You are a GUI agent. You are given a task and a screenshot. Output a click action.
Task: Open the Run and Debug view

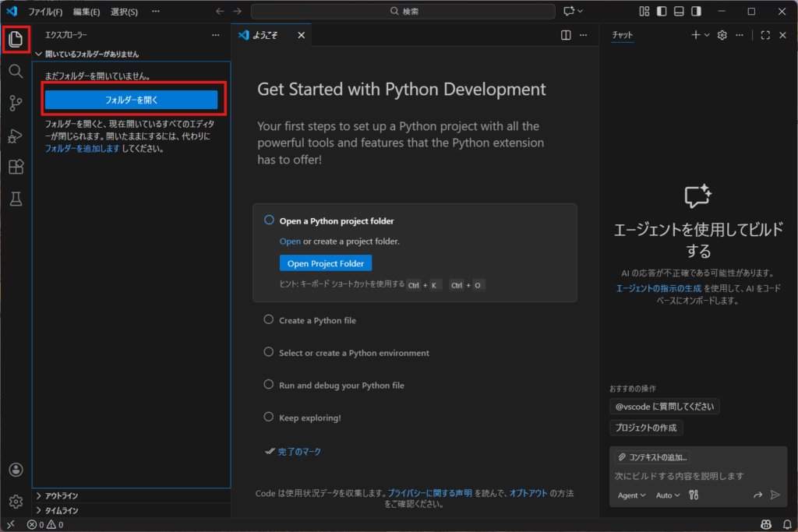(16, 136)
